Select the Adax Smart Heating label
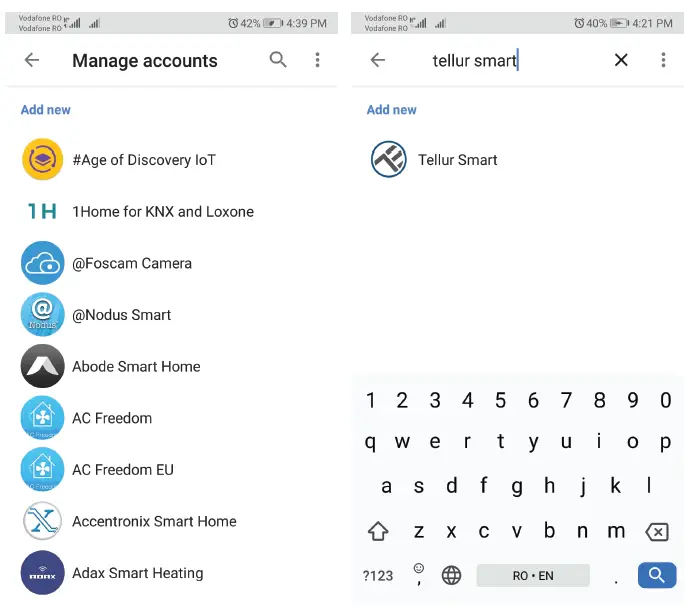The width and height of the screenshot is (685, 607). coord(138,573)
